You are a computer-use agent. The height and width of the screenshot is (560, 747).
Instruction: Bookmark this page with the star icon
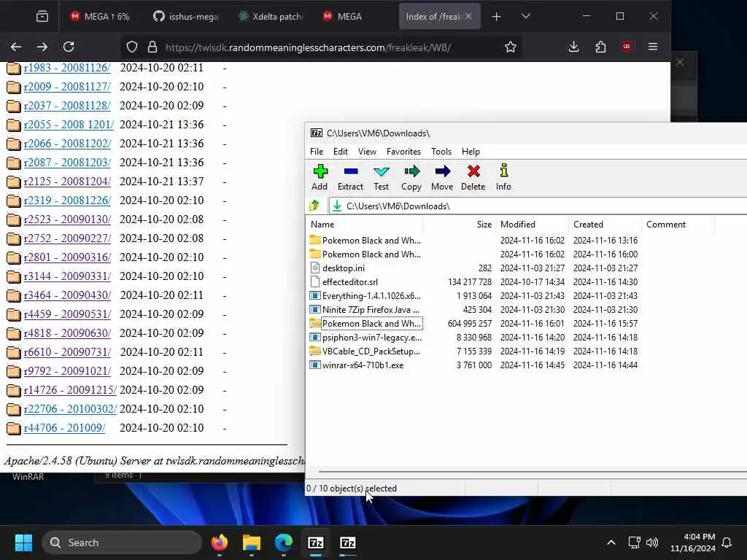(510, 47)
